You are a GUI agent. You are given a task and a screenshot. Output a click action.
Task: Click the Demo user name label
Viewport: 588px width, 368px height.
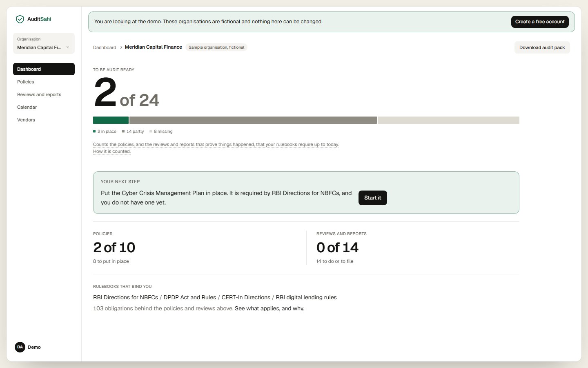point(34,347)
